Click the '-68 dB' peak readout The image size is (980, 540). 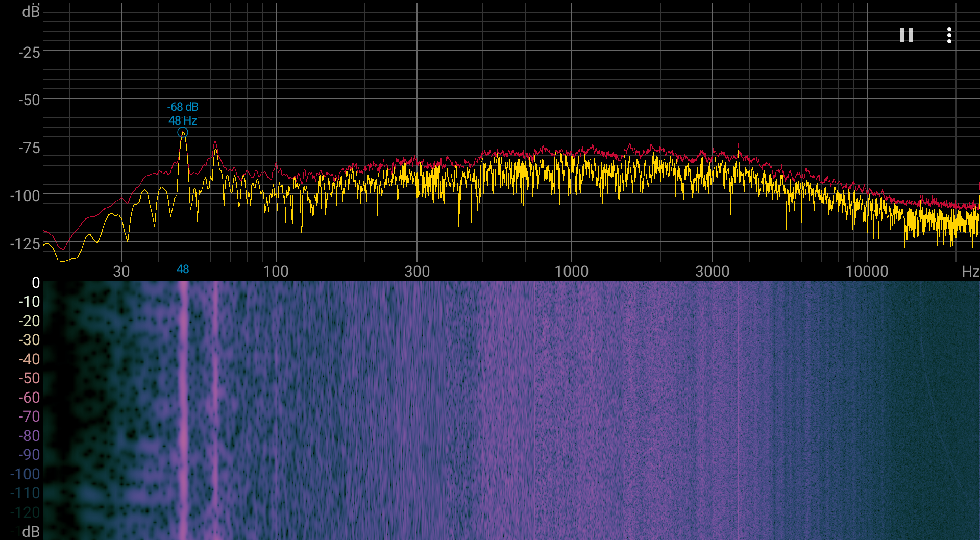point(183,107)
